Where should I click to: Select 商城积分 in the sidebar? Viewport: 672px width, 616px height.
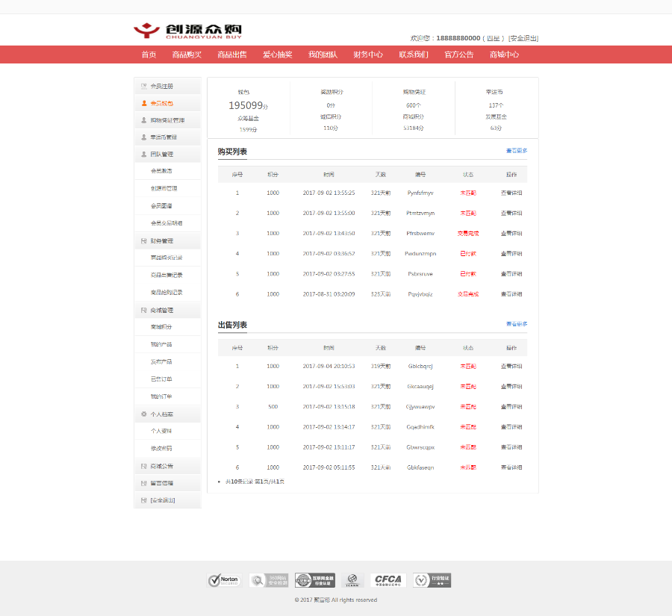(161, 326)
